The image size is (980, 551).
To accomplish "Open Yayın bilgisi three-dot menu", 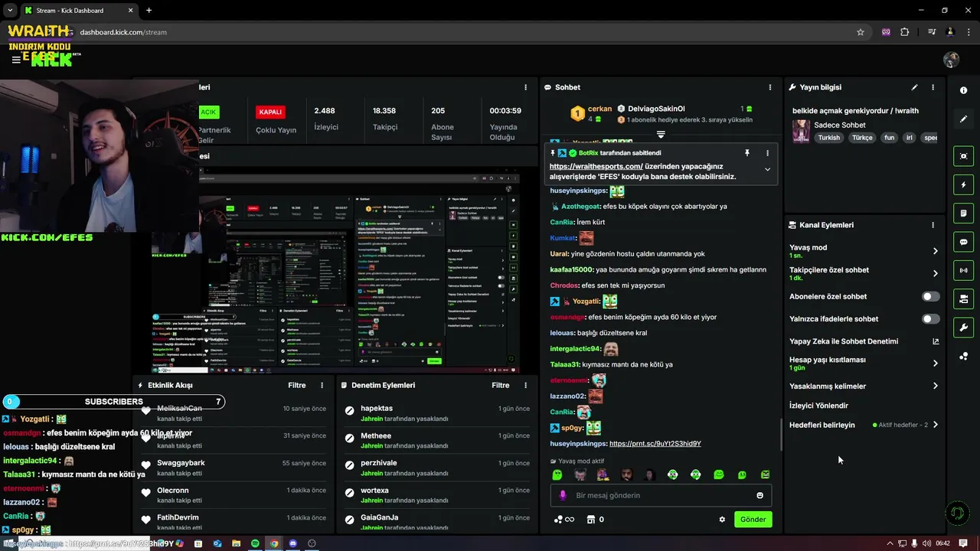I will (933, 87).
